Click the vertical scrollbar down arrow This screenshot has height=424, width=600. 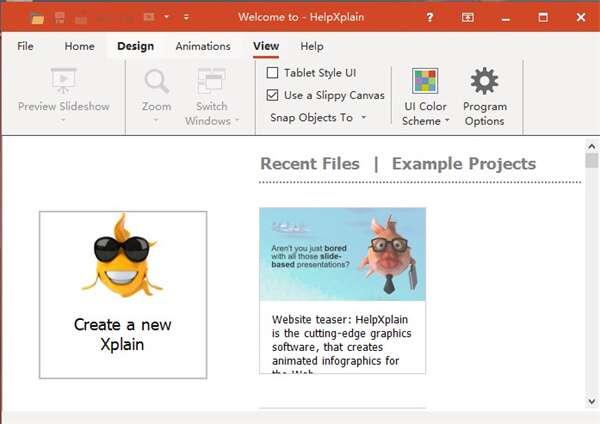tap(591, 400)
